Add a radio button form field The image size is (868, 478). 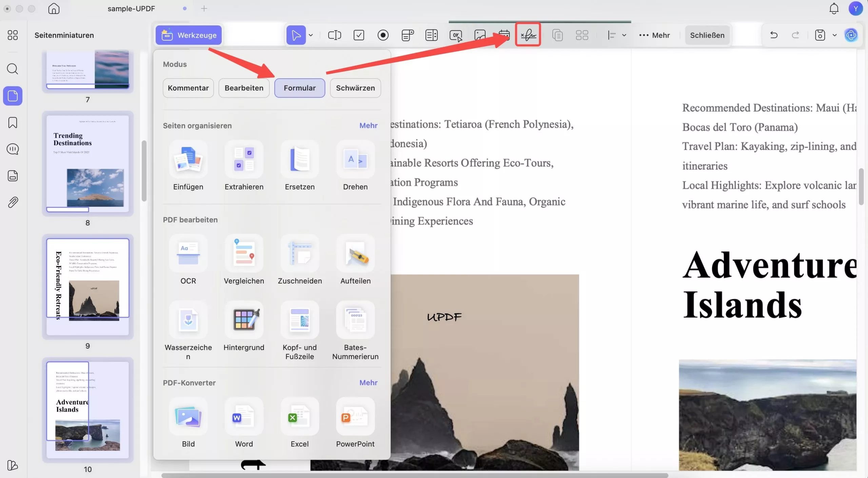point(383,35)
